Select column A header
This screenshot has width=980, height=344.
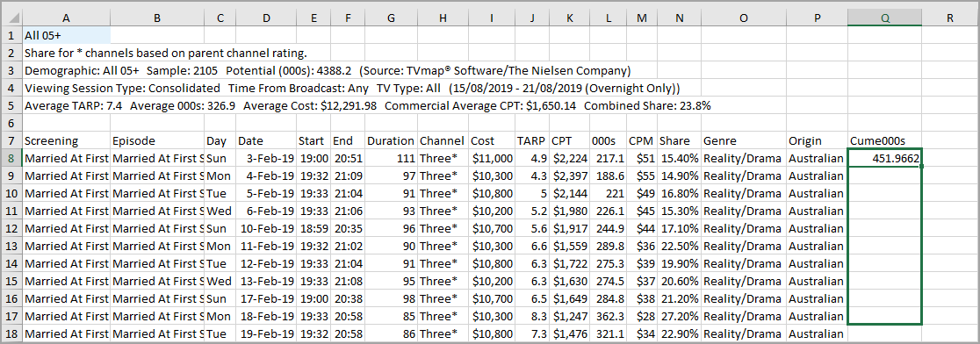pos(66,18)
